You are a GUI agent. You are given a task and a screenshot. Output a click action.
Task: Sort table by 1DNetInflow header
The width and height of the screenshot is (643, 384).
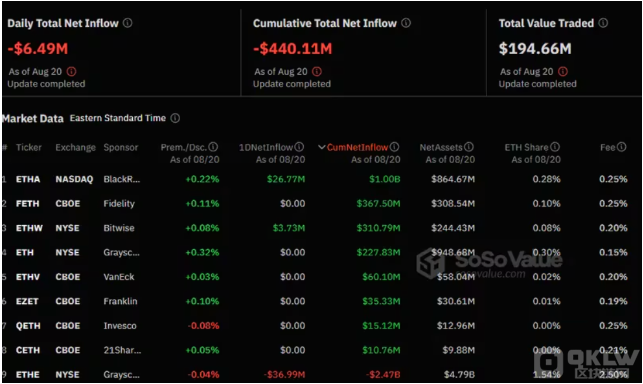[x=266, y=147]
